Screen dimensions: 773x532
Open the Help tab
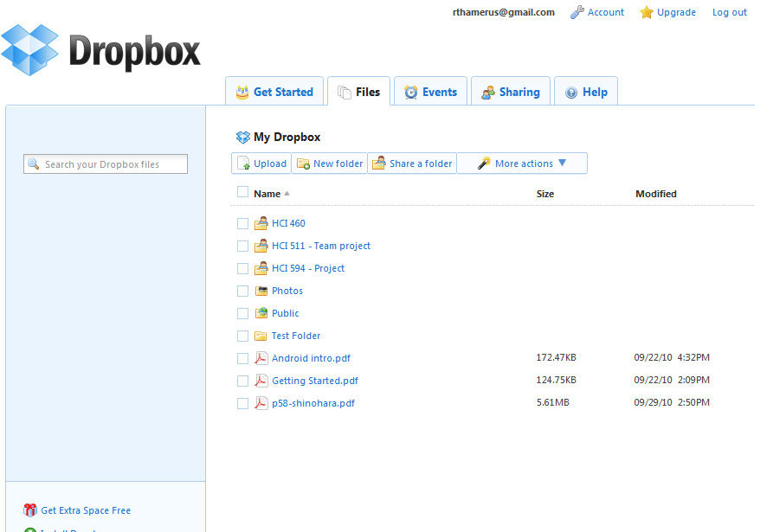click(586, 91)
